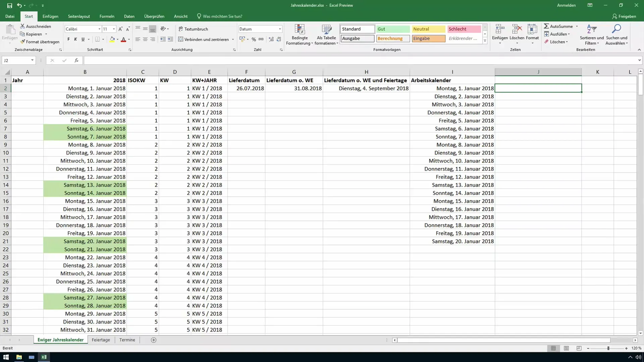Undo the last action
This screenshot has height=362, width=644.
[19, 5]
